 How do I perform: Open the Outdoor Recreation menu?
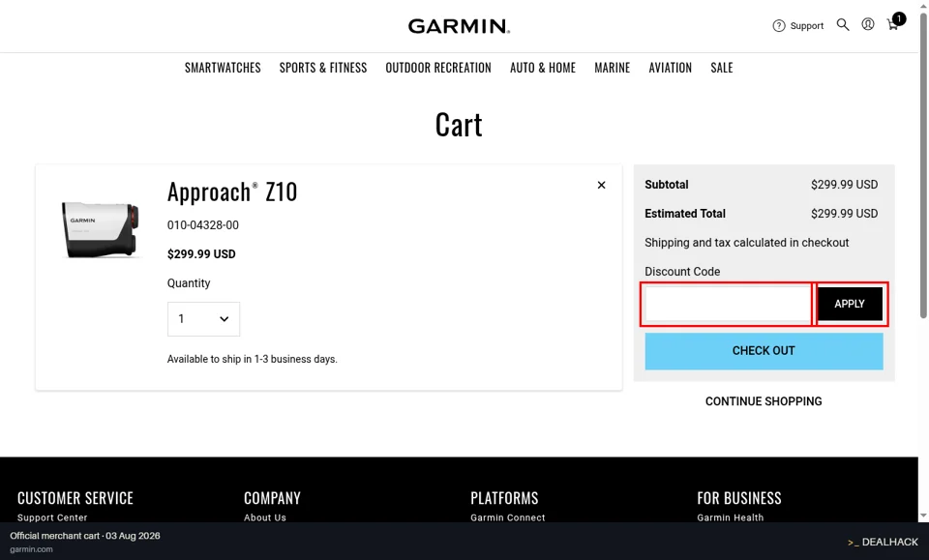pos(438,68)
